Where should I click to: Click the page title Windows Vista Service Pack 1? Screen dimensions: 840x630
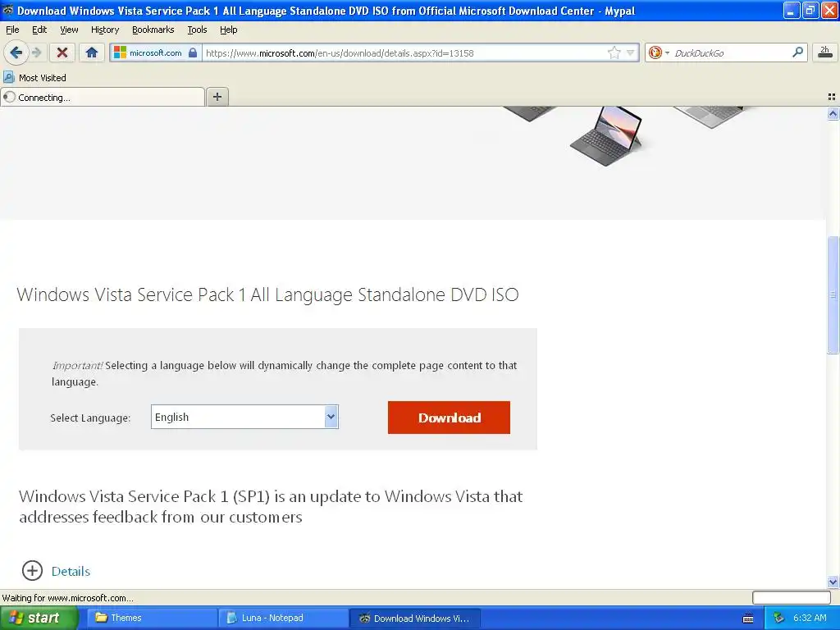point(267,294)
